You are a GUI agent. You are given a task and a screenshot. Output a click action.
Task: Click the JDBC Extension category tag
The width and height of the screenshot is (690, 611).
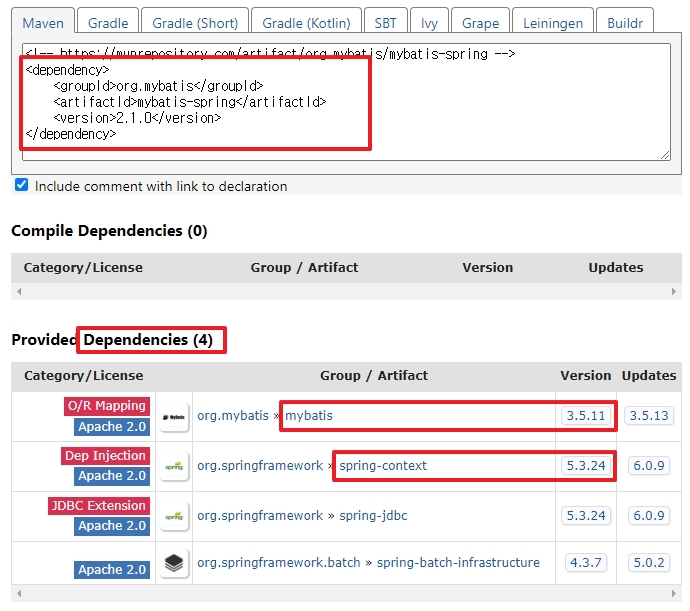point(99,506)
